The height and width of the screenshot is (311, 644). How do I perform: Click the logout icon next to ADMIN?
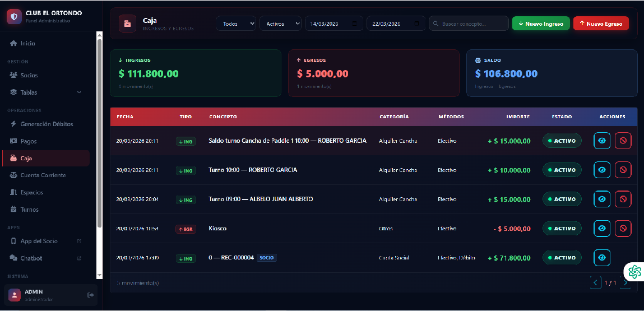pyautogui.click(x=91, y=295)
